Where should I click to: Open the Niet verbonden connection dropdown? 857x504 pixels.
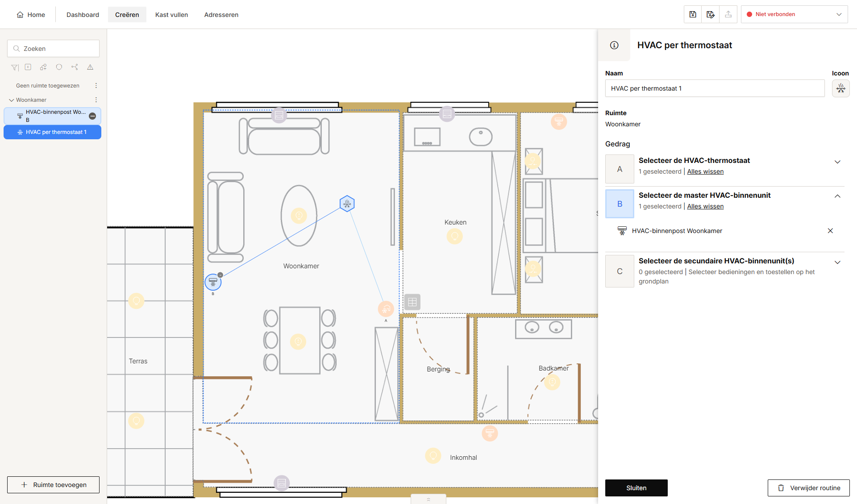coord(795,14)
